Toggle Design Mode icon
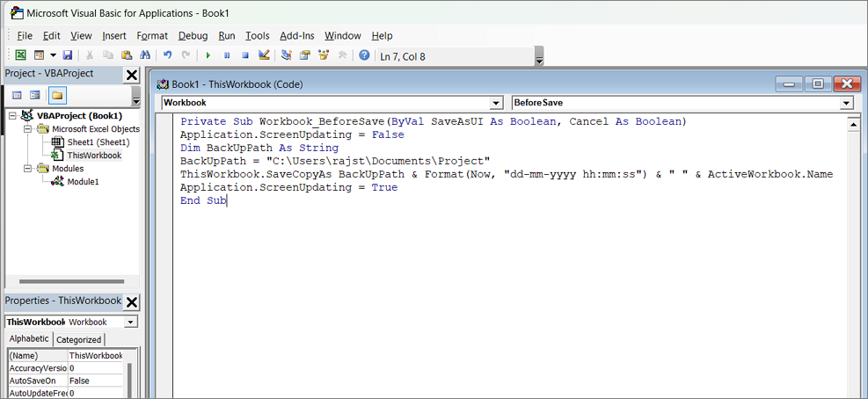 coord(264,55)
